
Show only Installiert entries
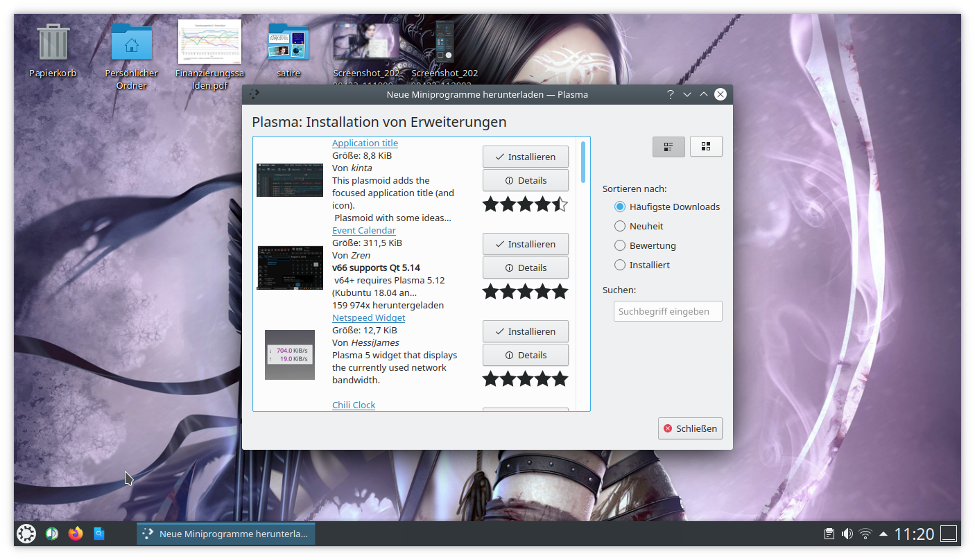coord(642,265)
